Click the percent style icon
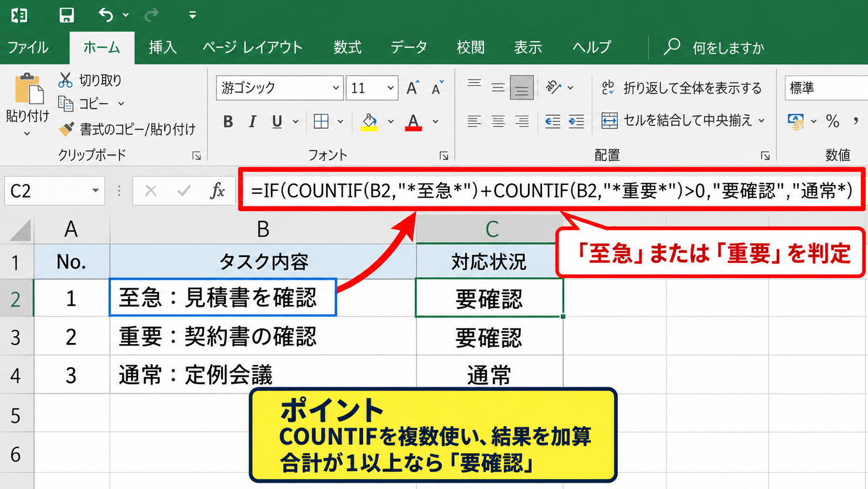This screenshot has width=868, height=489. [x=833, y=122]
